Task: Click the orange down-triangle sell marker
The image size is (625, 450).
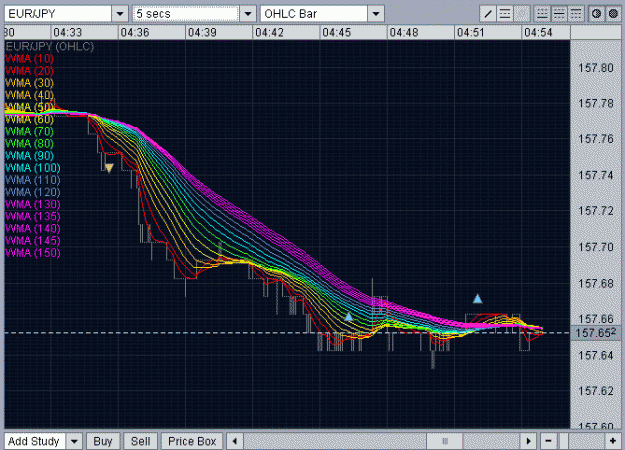Action: click(x=109, y=168)
